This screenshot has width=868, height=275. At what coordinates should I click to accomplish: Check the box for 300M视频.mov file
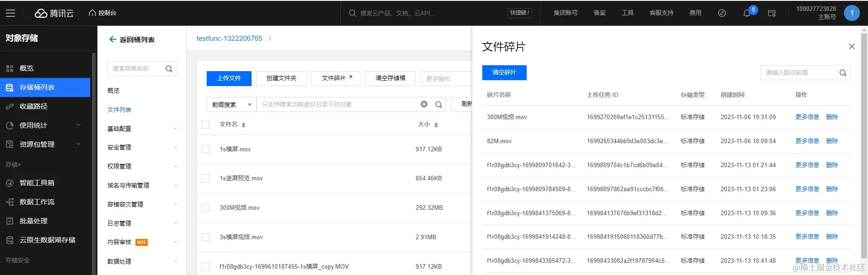click(205, 208)
